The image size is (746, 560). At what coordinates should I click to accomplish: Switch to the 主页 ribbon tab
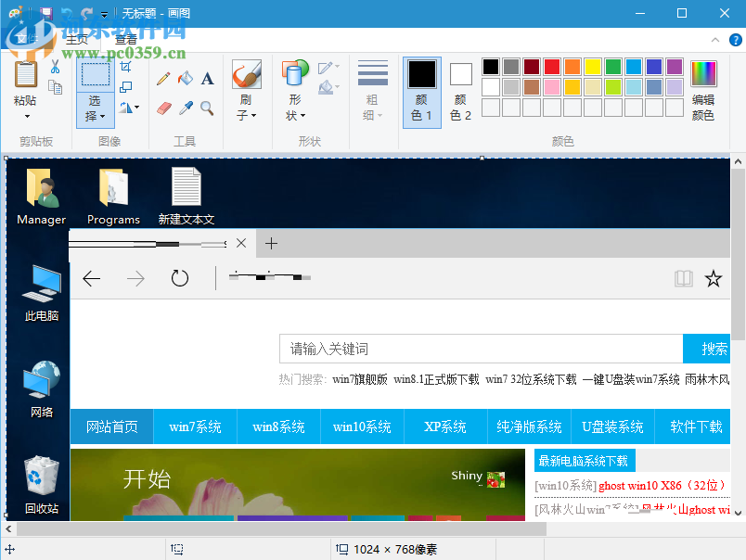78,40
